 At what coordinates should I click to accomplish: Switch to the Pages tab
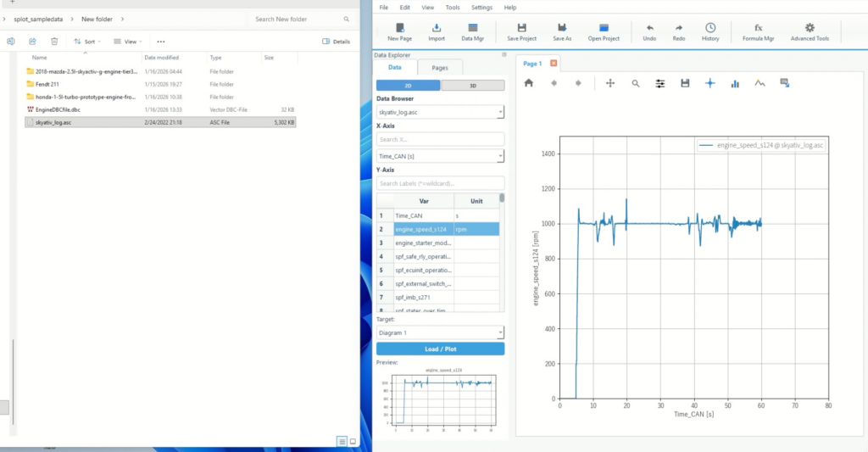tap(440, 67)
